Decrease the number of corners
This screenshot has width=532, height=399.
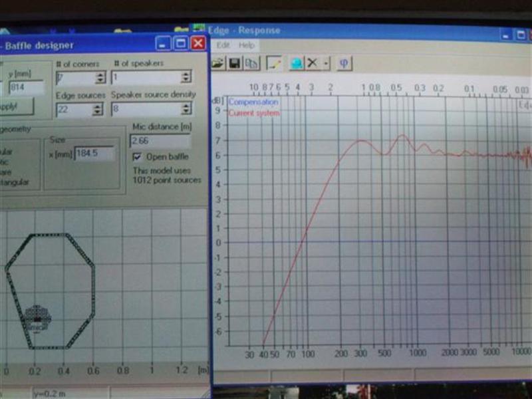(100, 80)
